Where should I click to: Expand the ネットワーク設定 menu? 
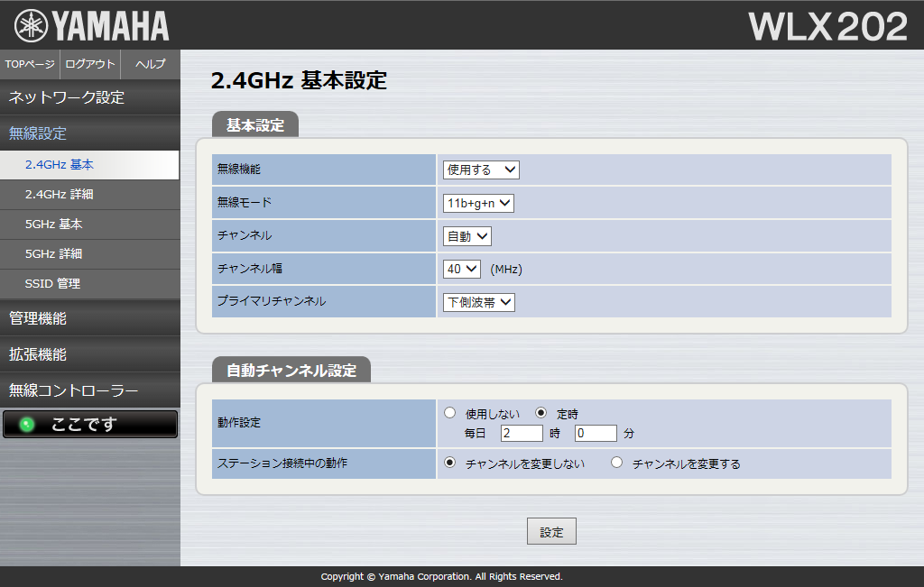coord(90,97)
